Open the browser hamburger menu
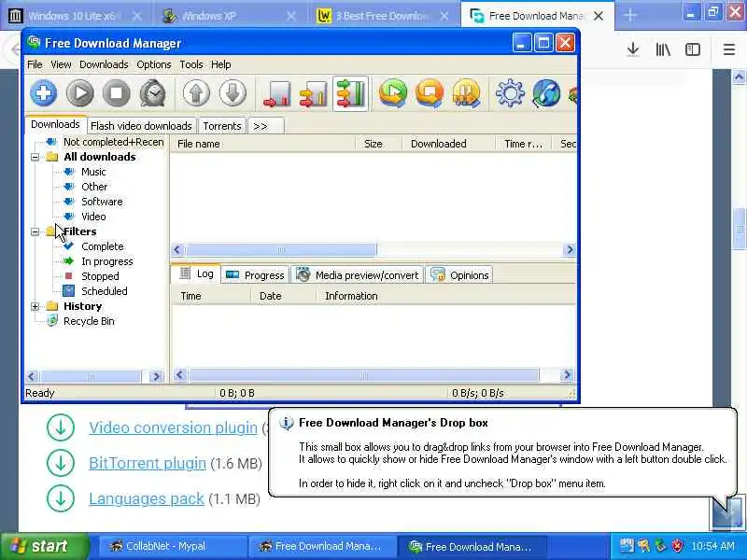The height and width of the screenshot is (560, 747). click(x=729, y=49)
